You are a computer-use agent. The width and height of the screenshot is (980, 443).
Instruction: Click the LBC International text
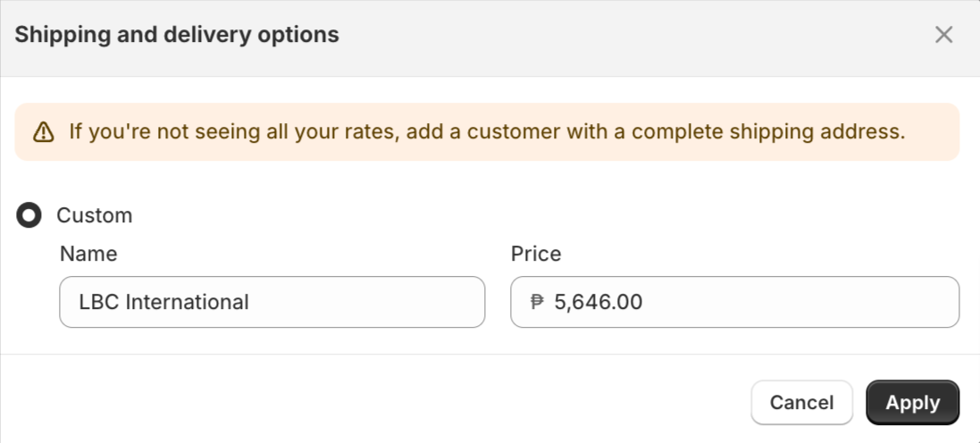(163, 302)
